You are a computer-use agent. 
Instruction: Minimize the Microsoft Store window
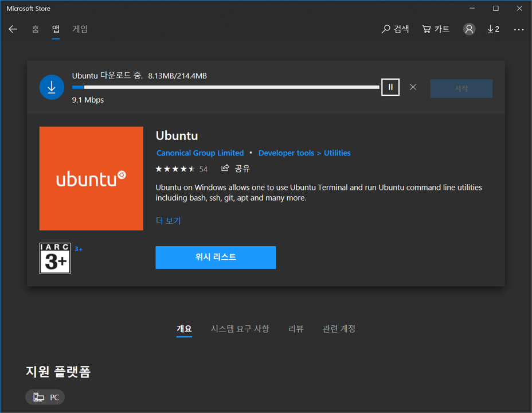tap(472, 8)
